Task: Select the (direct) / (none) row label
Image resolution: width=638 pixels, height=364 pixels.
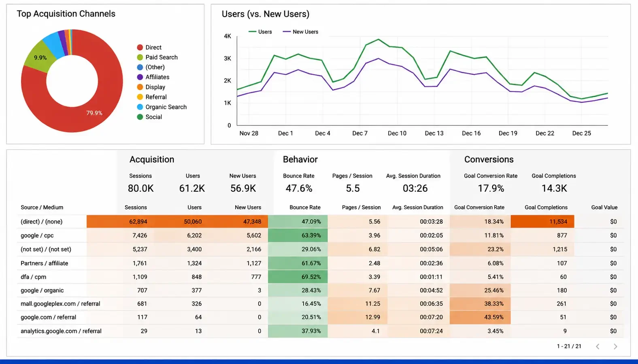Action: pos(42,222)
